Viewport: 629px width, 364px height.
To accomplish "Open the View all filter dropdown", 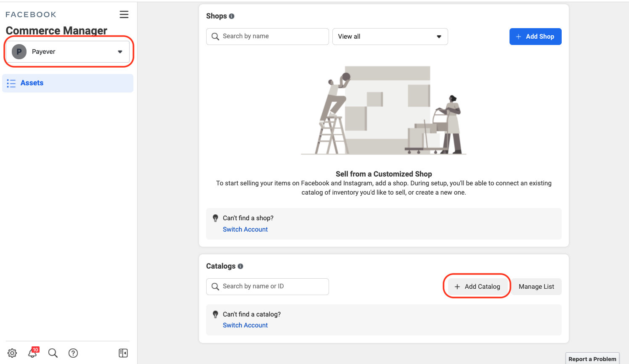I will pyautogui.click(x=390, y=37).
